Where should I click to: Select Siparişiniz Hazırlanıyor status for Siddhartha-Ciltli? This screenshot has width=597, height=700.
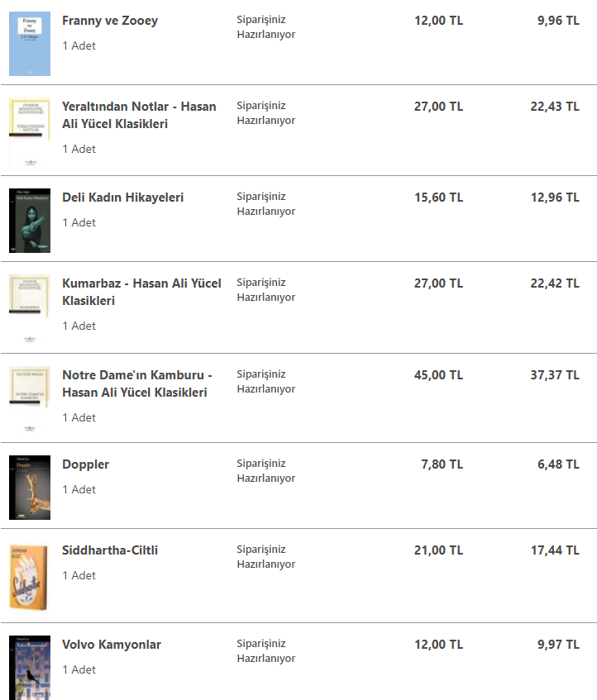pos(266,557)
